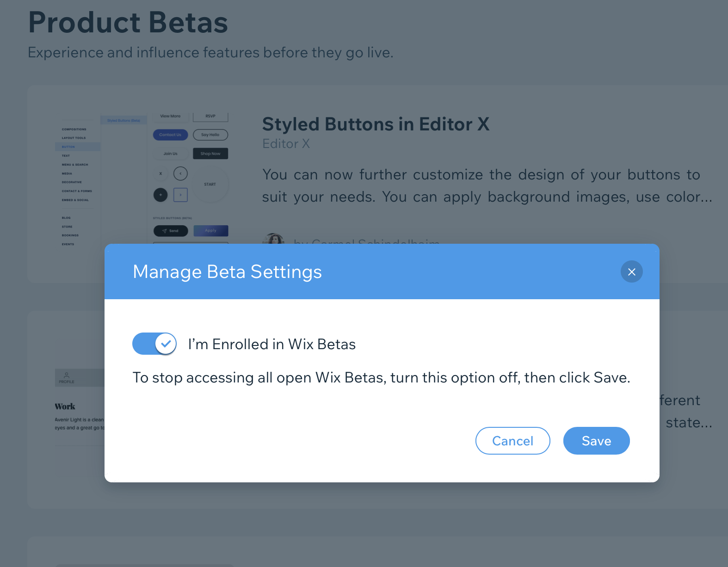Click the "Product Betas" page heading
This screenshot has height=567, width=728.
pyautogui.click(x=128, y=22)
